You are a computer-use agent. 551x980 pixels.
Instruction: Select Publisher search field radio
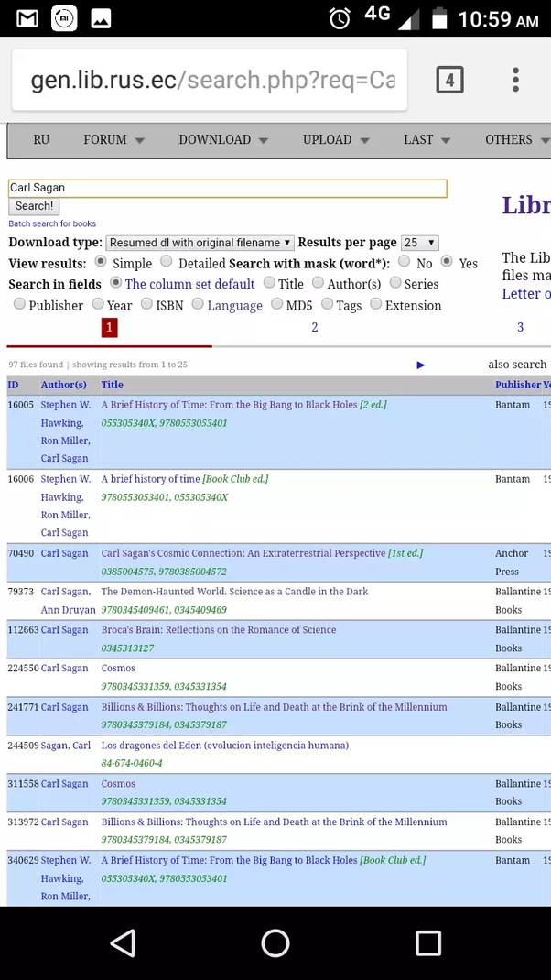point(19,304)
